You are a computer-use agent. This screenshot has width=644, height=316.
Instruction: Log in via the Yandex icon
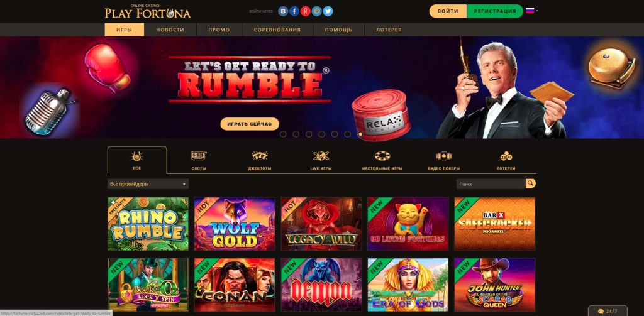(x=305, y=11)
